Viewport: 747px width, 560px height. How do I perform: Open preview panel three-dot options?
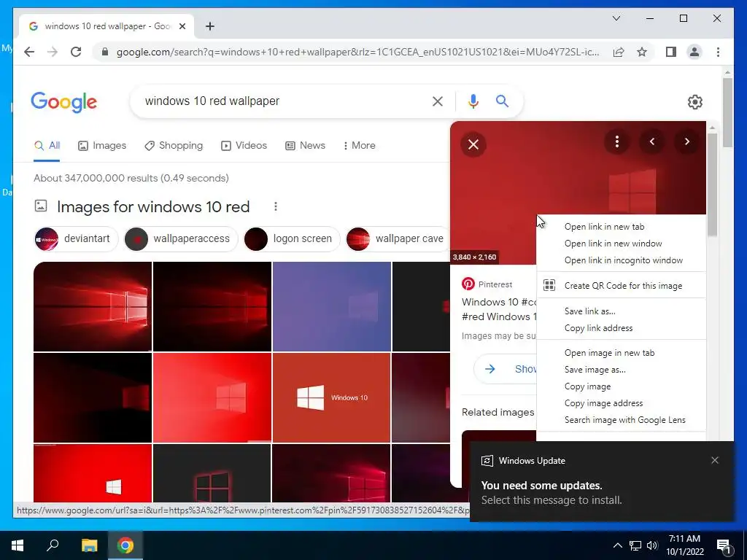[617, 141]
